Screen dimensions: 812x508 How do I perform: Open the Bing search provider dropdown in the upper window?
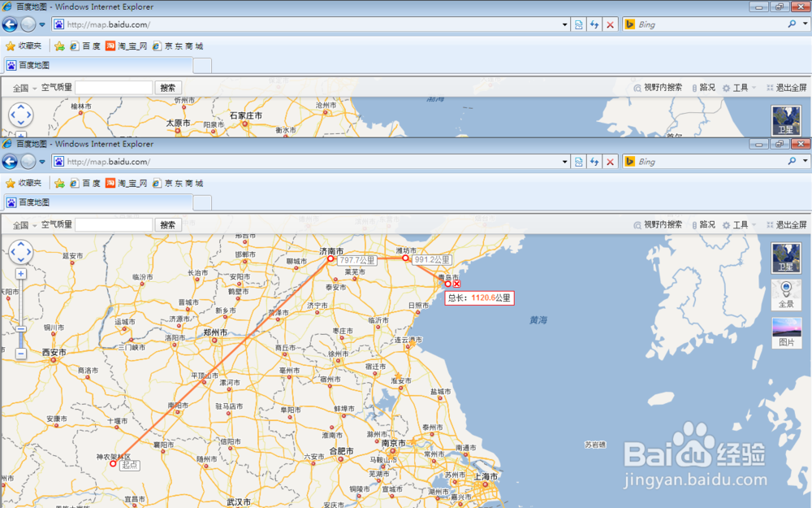click(805, 24)
